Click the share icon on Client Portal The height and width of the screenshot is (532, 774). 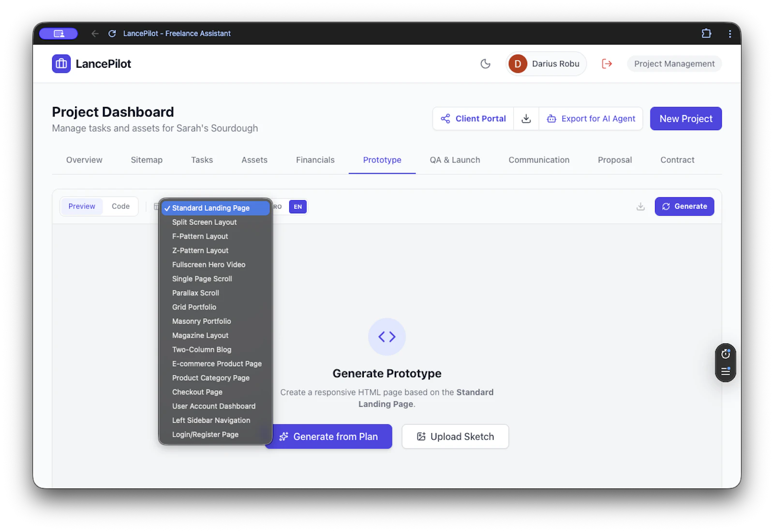click(x=446, y=118)
